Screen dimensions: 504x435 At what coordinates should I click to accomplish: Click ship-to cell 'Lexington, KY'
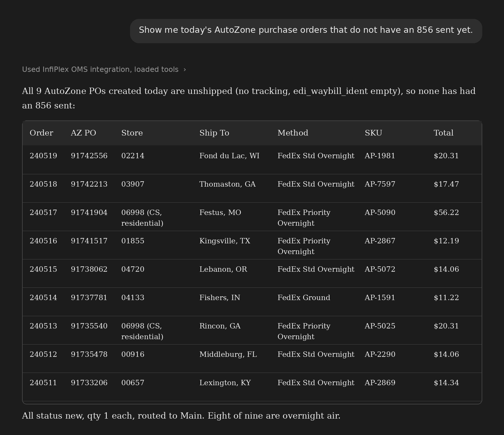225,383
